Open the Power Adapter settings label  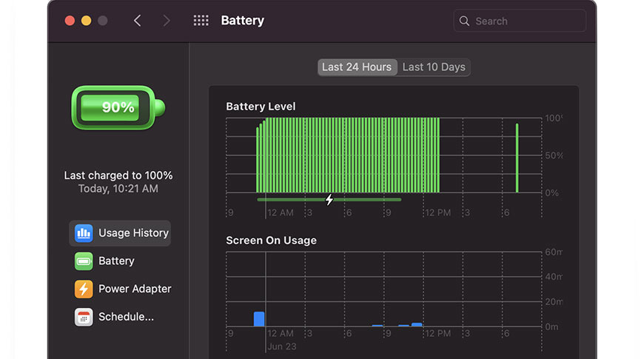pyautogui.click(x=135, y=289)
